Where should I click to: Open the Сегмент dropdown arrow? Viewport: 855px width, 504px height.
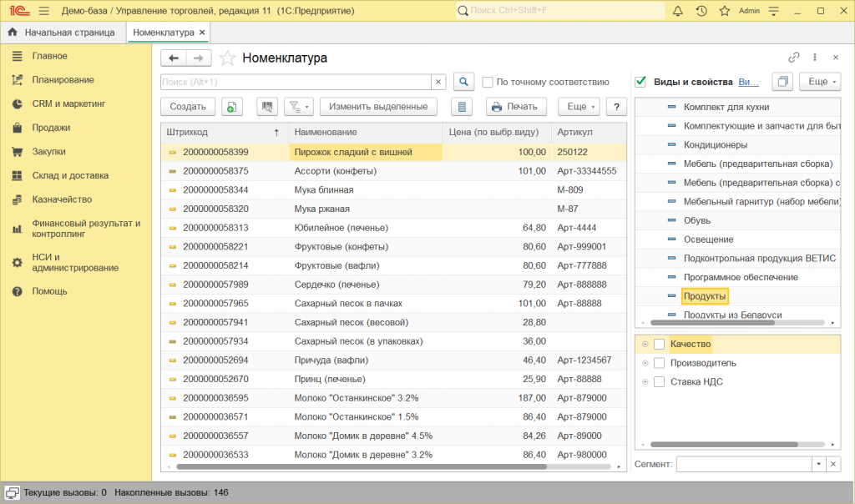tap(818, 464)
